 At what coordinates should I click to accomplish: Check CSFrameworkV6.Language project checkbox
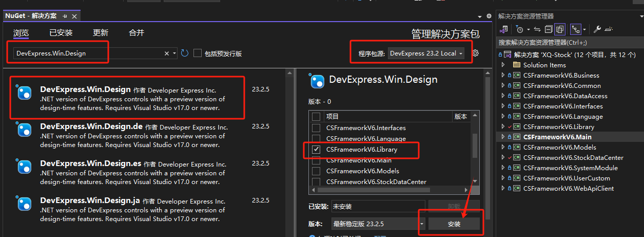click(x=316, y=138)
